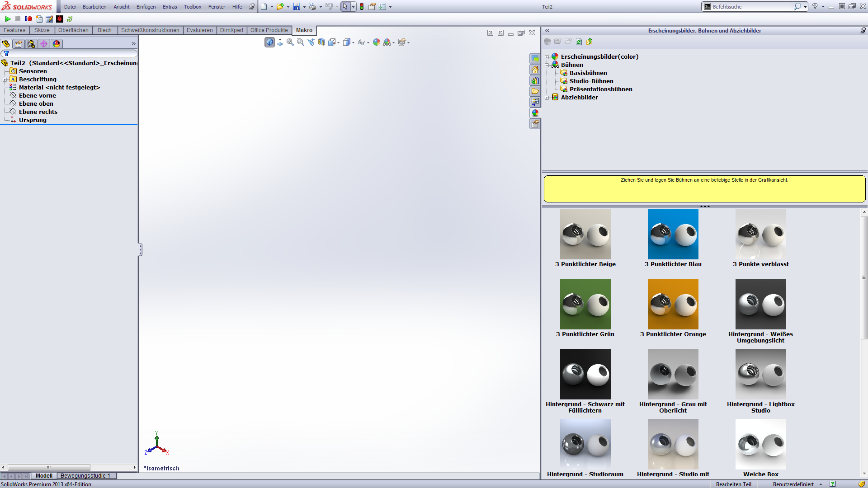The height and width of the screenshot is (488, 868).
Task: Open the DisplayManager tab in the feature manager
Action: pos(56,44)
